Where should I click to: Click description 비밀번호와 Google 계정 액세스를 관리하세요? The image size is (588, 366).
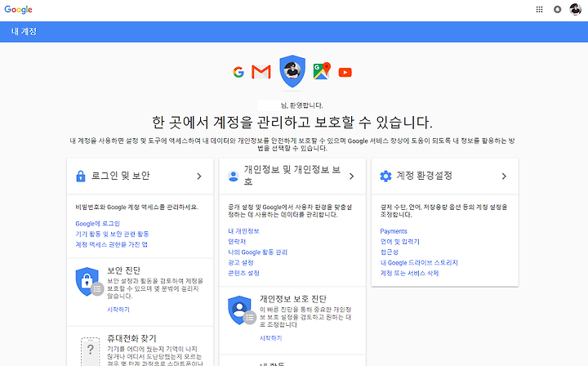click(x=137, y=207)
